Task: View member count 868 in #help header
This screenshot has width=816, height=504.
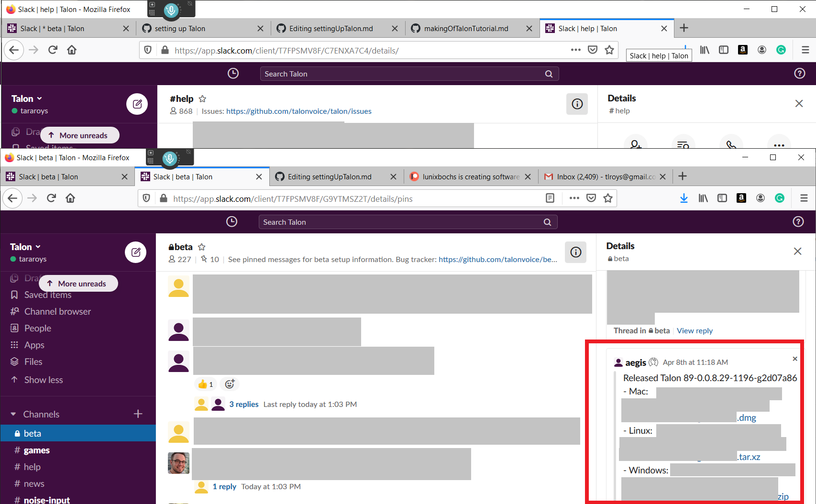Action: tap(181, 111)
